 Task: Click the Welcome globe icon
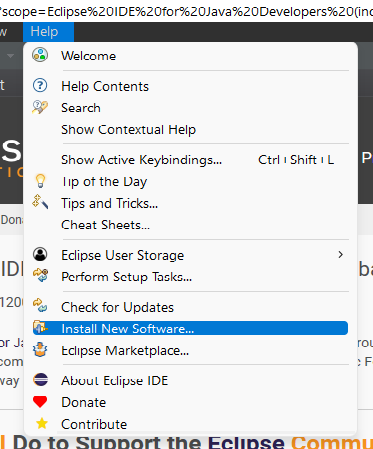click(40, 55)
